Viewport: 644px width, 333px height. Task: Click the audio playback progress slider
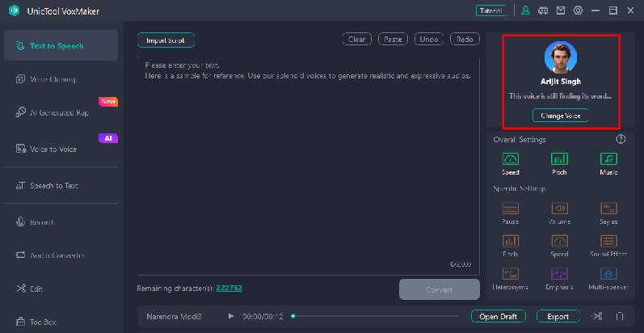coord(376,317)
